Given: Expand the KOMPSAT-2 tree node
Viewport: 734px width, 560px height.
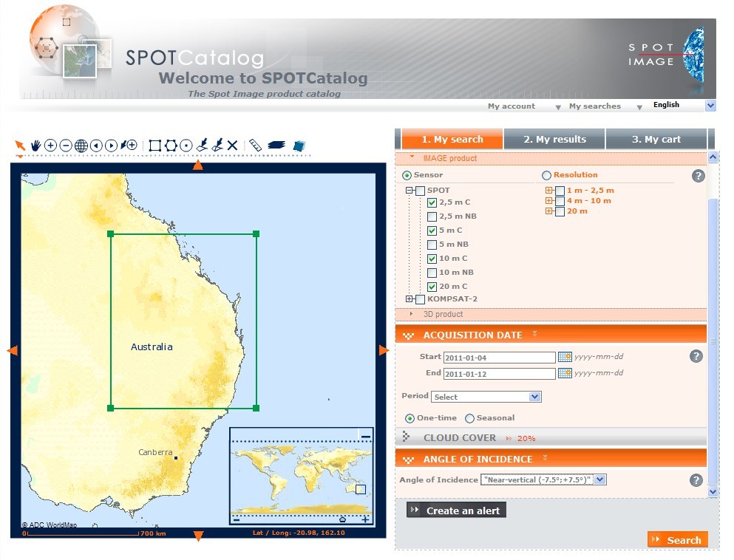Looking at the screenshot, I should pos(410,299).
